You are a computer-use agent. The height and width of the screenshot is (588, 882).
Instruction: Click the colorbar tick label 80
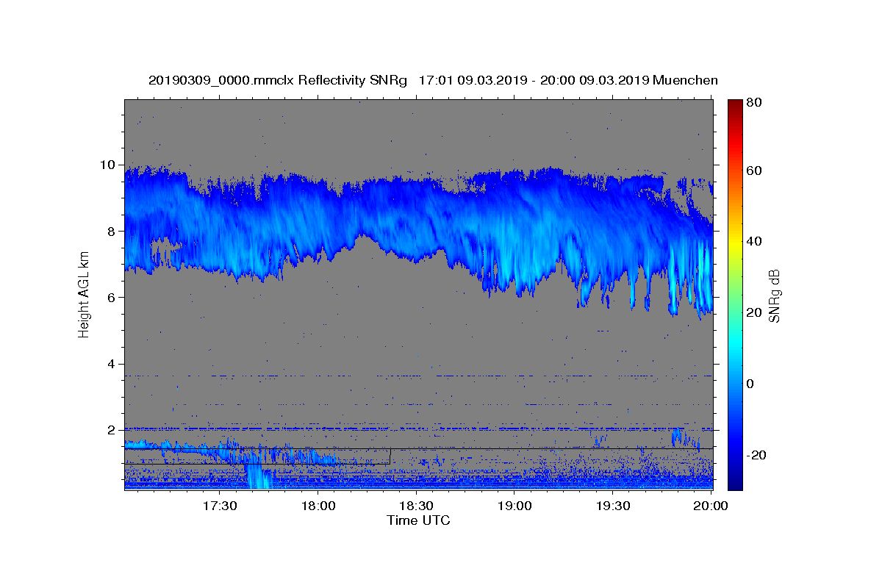(756, 102)
